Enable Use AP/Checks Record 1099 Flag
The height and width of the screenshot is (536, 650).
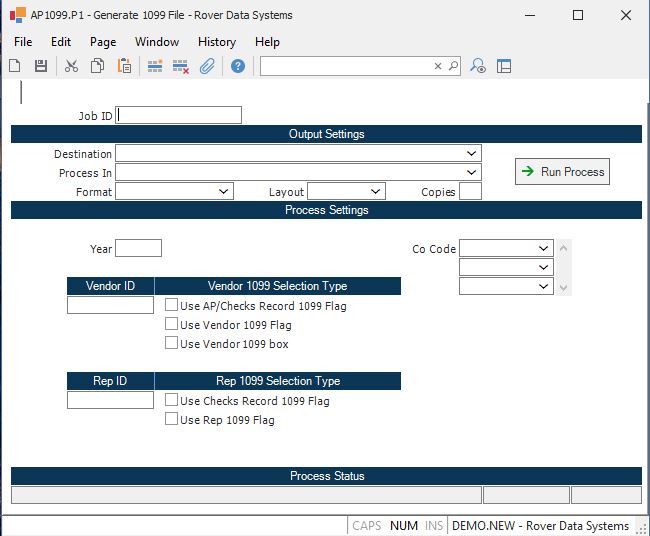(172, 306)
